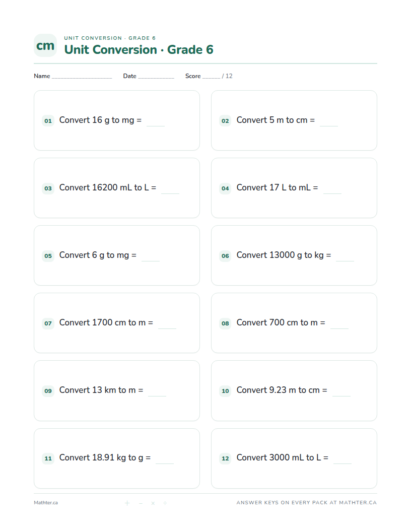Click the text 'Convert 16 g to mg ='

100,120
